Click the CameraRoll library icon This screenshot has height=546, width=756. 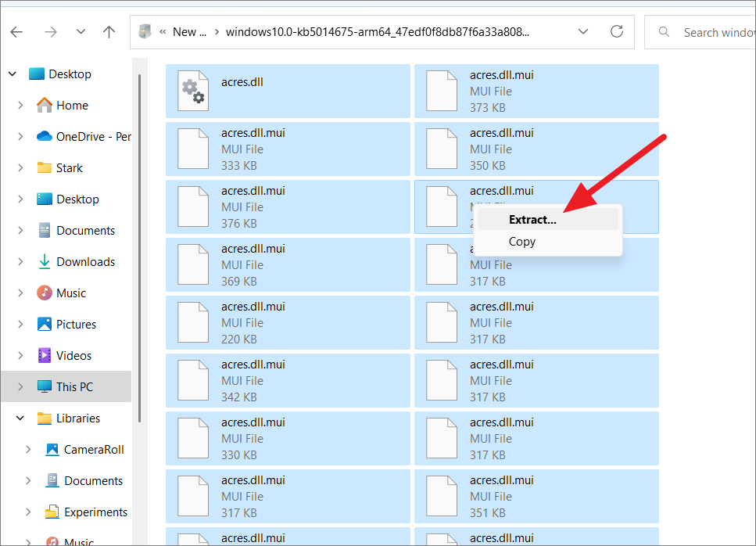(x=52, y=450)
